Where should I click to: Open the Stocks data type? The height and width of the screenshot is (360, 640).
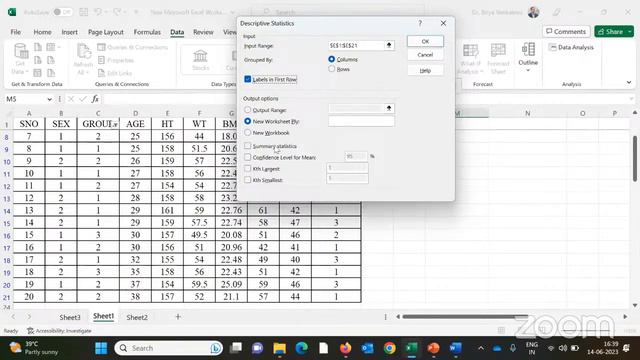click(200, 60)
